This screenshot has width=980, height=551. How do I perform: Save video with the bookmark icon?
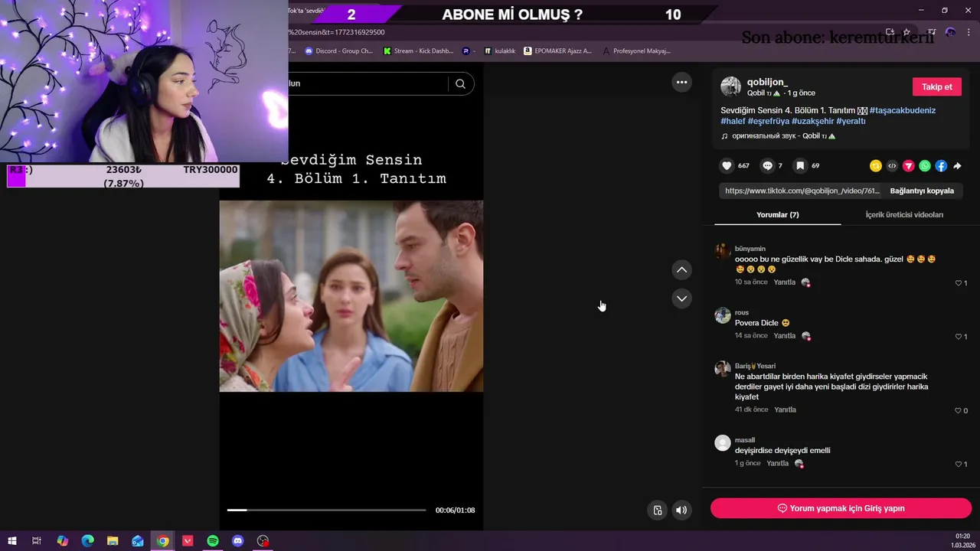(799, 166)
